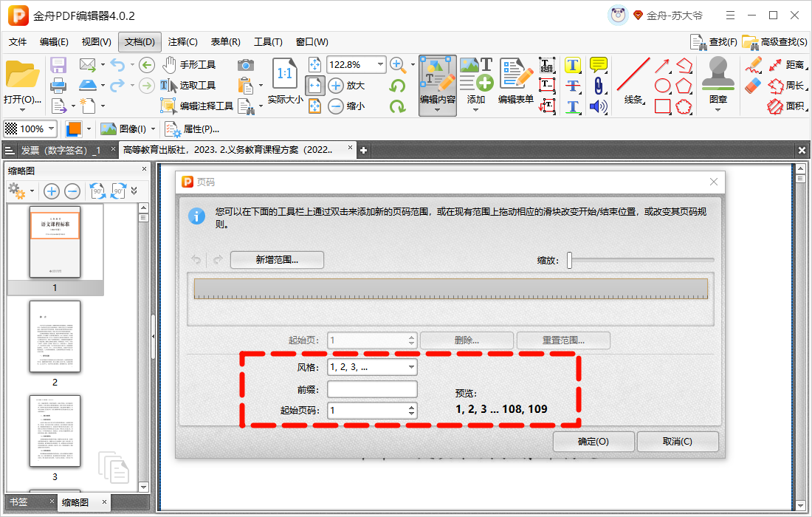
Task: Click the 查找(F) find button
Action: click(714, 42)
